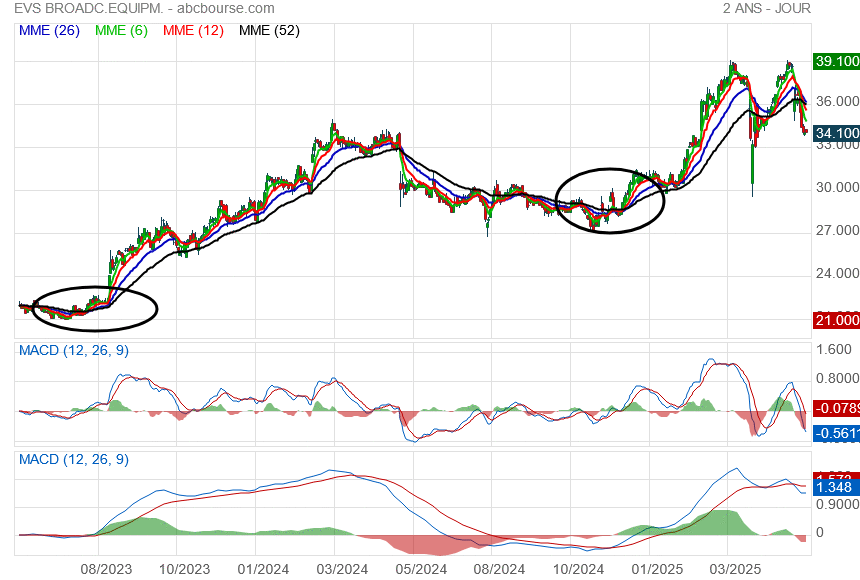The height and width of the screenshot is (580, 860).
Task: Click the 08/2023 date axis label
Action: pyautogui.click(x=106, y=569)
